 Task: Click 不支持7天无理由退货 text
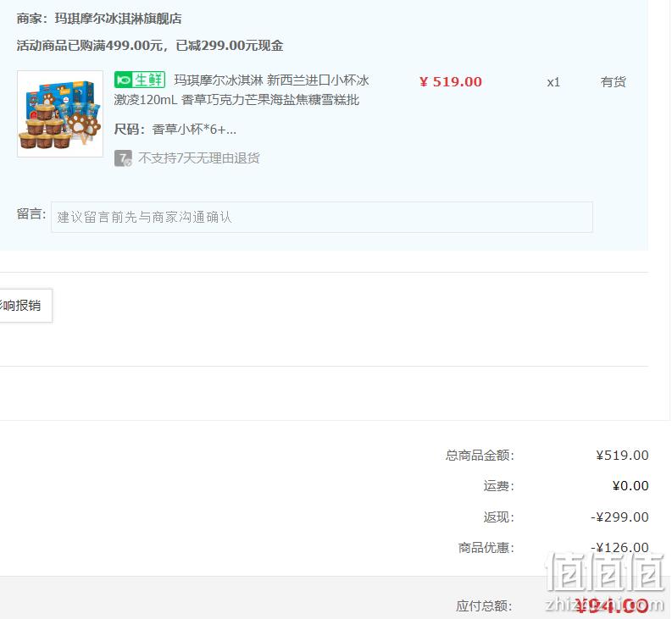[x=199, y=158]
